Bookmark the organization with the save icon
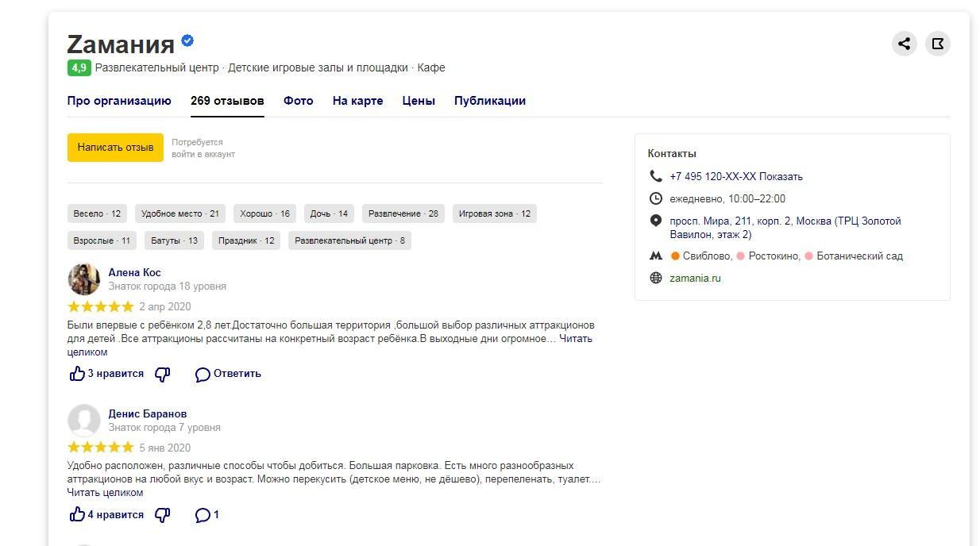Image resolution: width=980 pixels, height=546 pixels. (x=938, y=44)
